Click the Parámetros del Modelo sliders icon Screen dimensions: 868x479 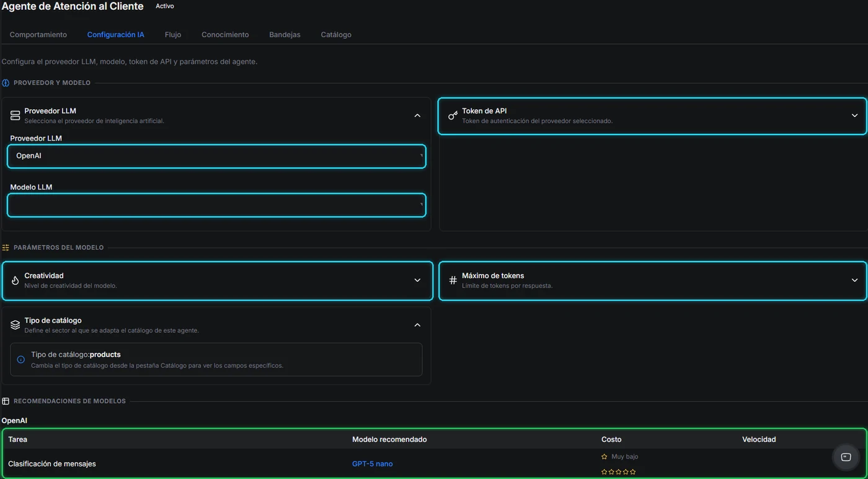pos(6,248)
